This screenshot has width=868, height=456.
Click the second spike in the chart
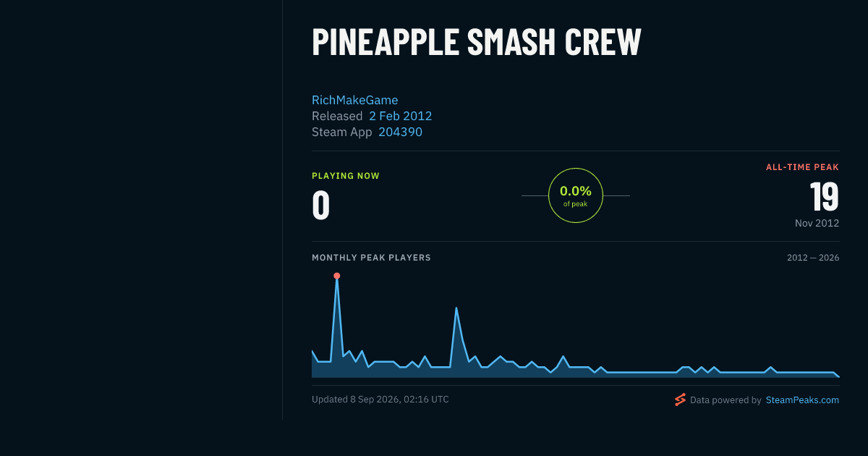click(456, 308)
